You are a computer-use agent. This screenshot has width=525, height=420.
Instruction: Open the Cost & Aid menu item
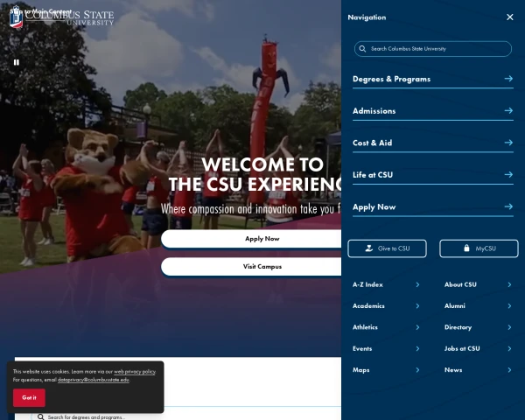coord(372,143)
